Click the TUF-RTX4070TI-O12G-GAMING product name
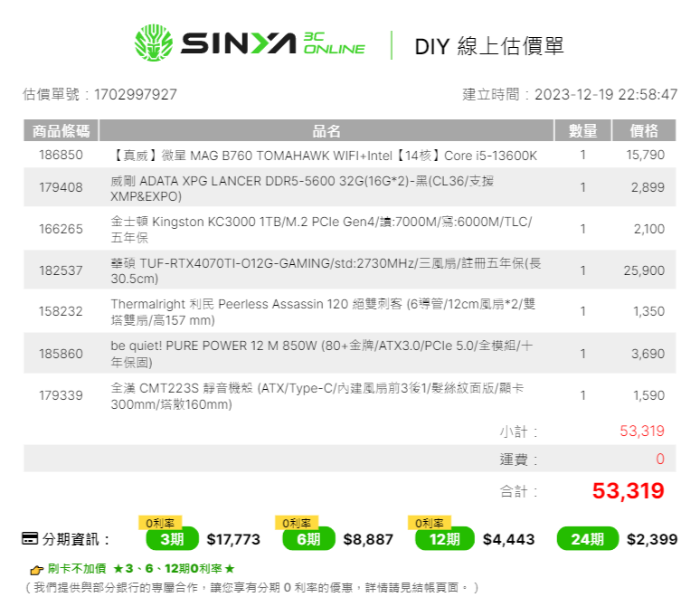The height and width of the screenshot is (616, 700). (326, 270)
